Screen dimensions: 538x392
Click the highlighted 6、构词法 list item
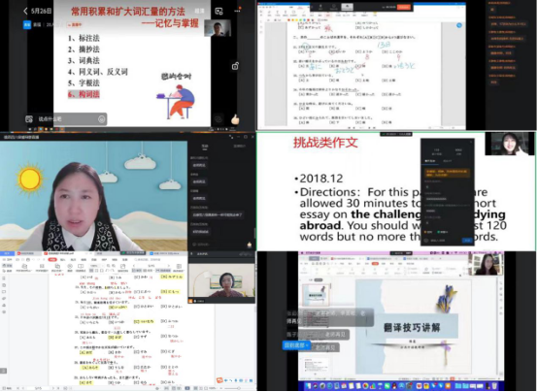(x=84, y=94)
